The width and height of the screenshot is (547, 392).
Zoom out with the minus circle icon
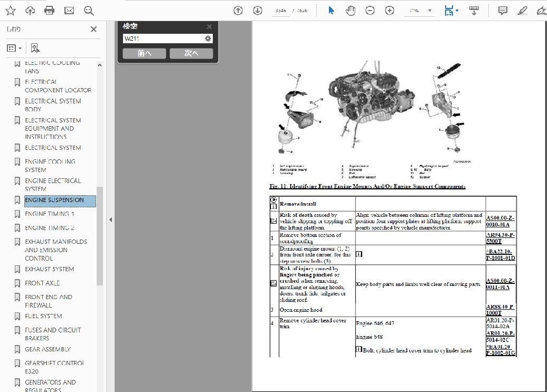coord(370,11)
